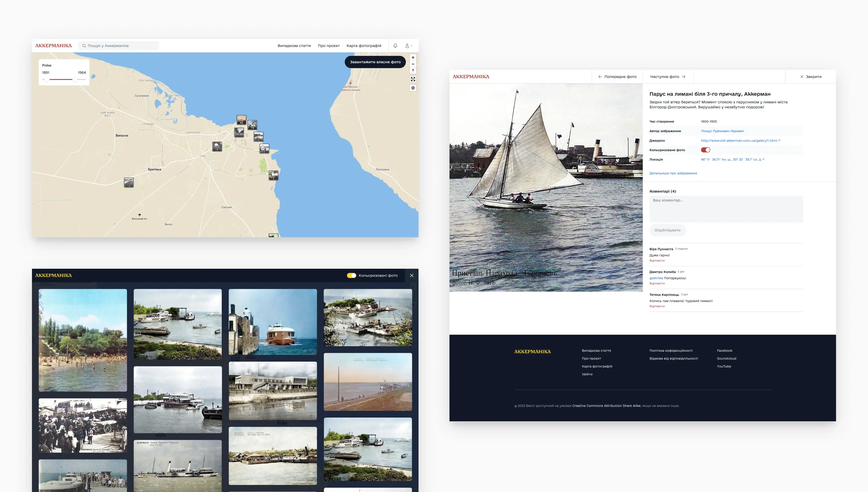The height and width of the screenshot is (492, 868).
Task: Enter fullscreen map view
Action: pyautogui.click(x=413, y=79)
